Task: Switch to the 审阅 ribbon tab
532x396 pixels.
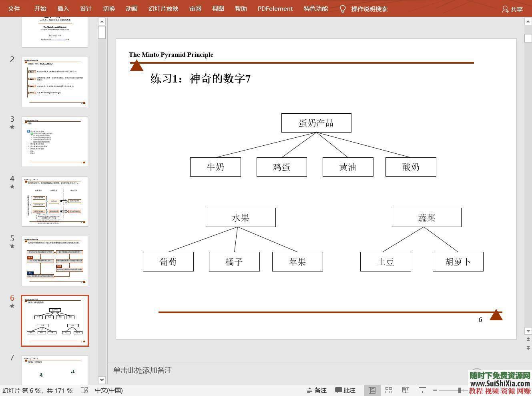Action: click(x=195, y=8)
